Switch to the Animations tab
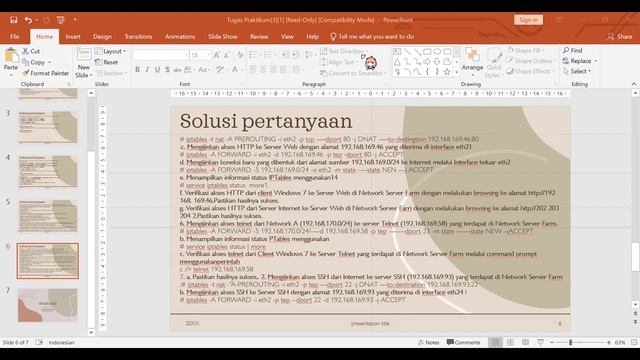The width and height of the screenshot is (640, 360). 180,36
